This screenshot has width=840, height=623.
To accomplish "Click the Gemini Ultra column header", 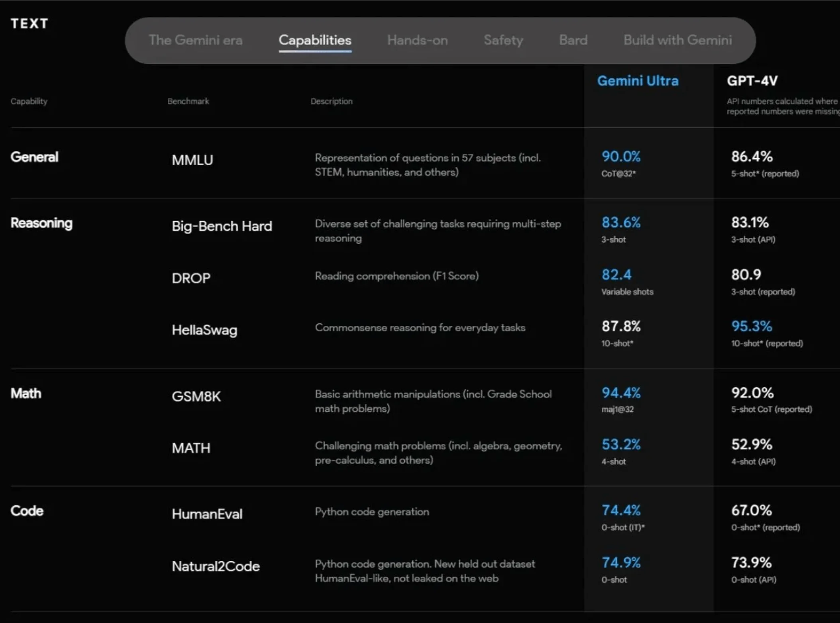I will pos(638,81).
